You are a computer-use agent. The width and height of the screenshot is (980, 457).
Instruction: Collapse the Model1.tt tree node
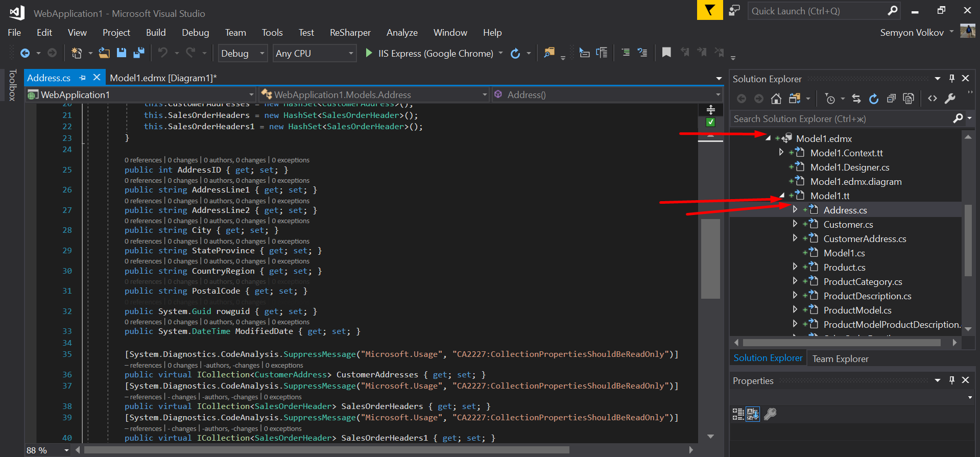[781, 195]
